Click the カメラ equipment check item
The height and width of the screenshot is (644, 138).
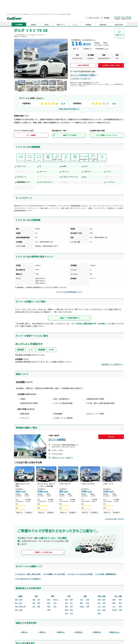pyautogui.click(x=91, y=166)
